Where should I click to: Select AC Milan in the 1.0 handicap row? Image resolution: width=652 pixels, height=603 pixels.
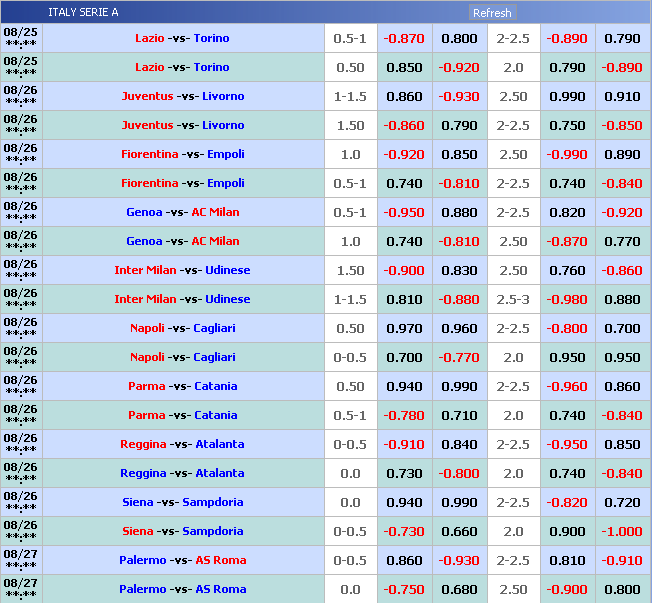click(216, 241)
